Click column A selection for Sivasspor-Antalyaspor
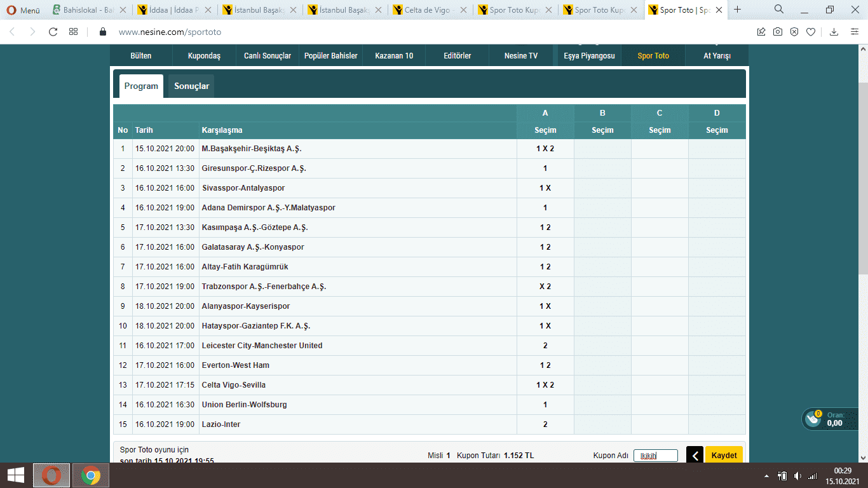Viewport: 868px width, 488px height. point(545,188)
